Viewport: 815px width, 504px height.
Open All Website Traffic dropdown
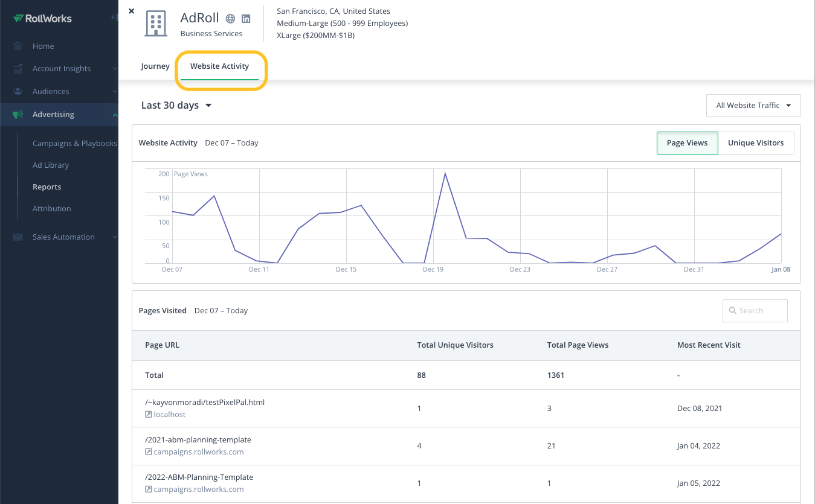[x=753, y=106]
